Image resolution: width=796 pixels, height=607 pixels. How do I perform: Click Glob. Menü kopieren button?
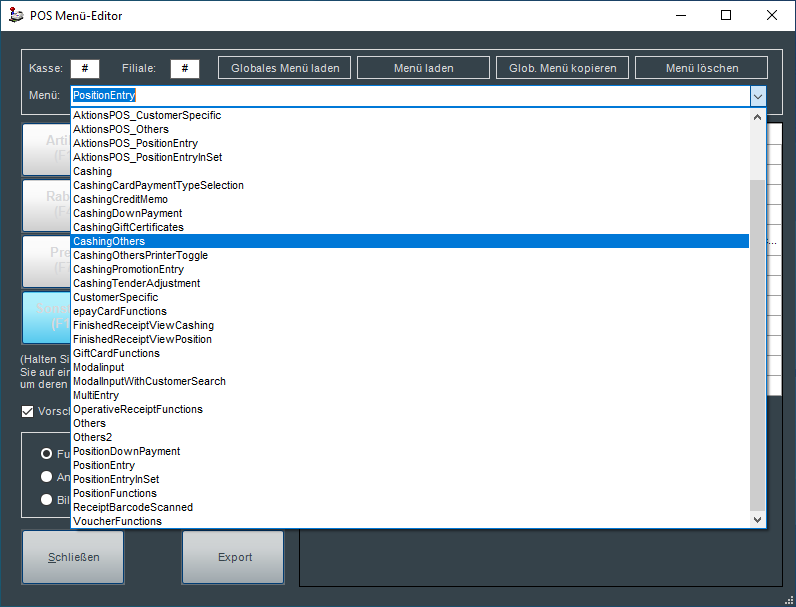[x=563, y=68]
